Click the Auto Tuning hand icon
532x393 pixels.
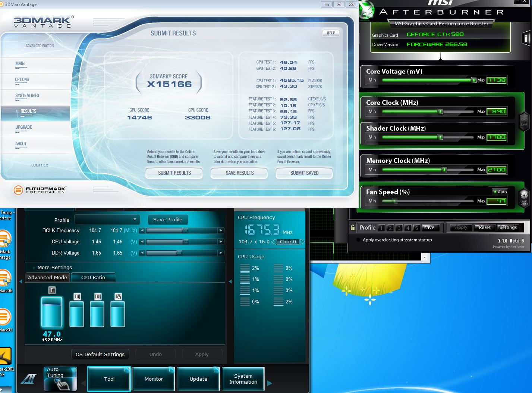click(60, 379)
